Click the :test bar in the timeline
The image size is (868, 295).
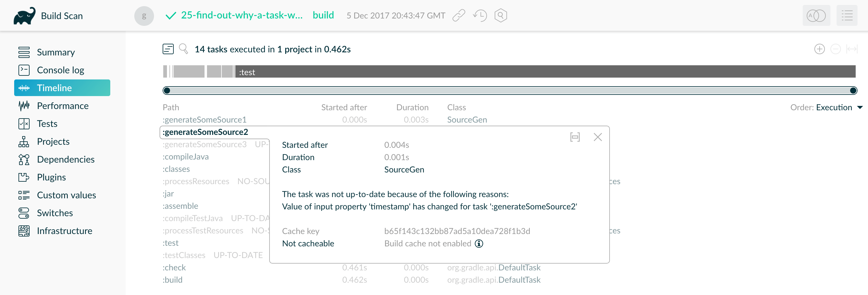click(539, 72)
